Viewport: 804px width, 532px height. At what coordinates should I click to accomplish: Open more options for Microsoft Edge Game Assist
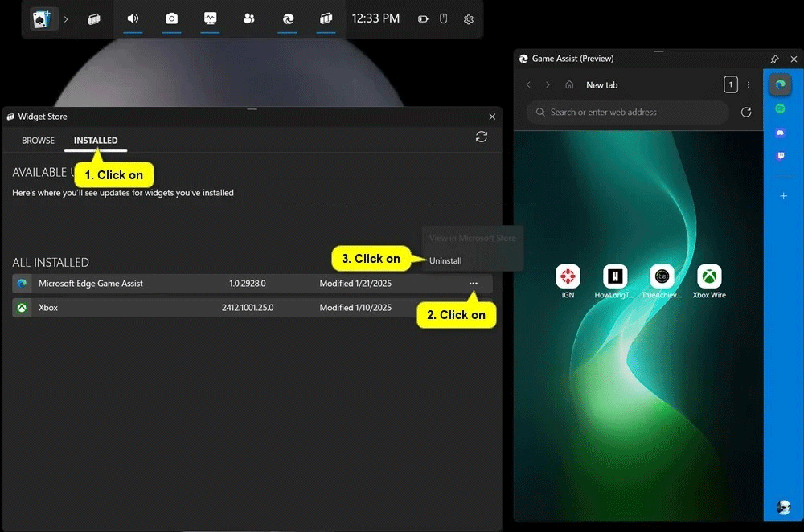473,284
